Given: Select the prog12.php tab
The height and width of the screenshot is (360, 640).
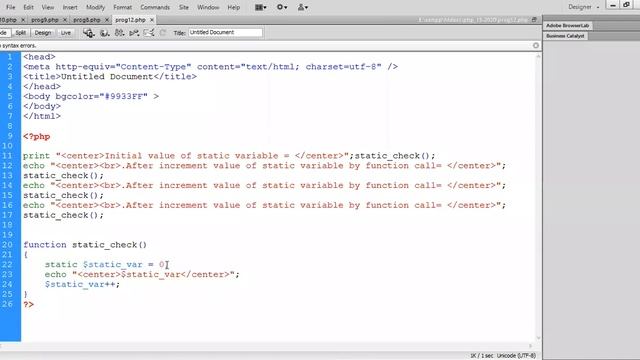Looking at the screenshot, I should tap(130, 20).
